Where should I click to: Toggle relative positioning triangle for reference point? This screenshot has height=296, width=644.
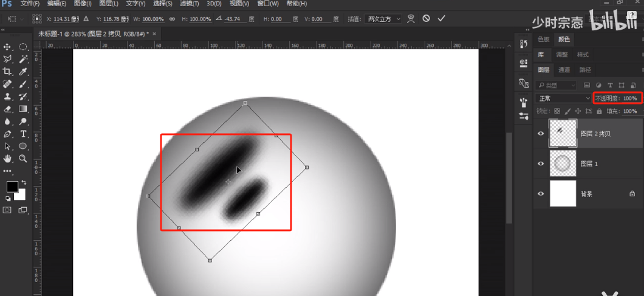tap(86, 19)
